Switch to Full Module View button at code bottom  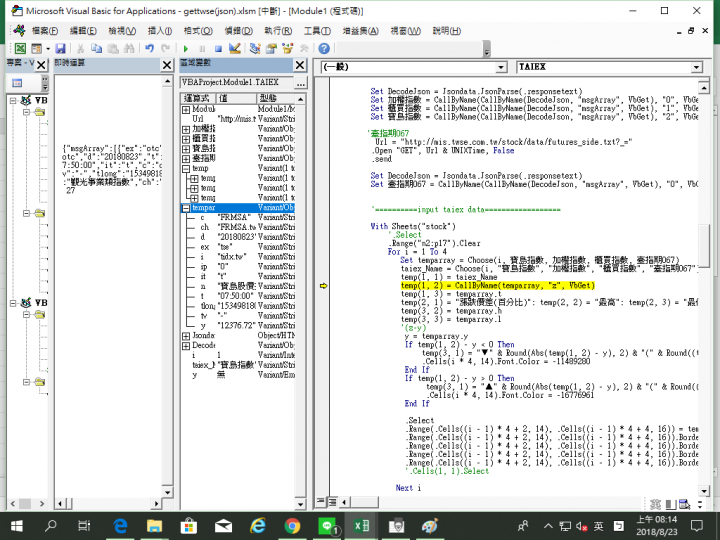tap(332, 502)
